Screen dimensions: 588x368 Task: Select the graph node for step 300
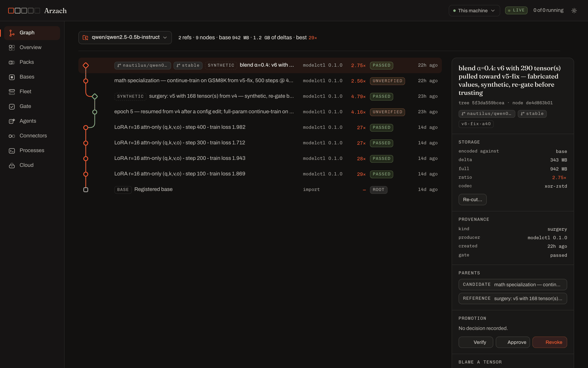86,143
